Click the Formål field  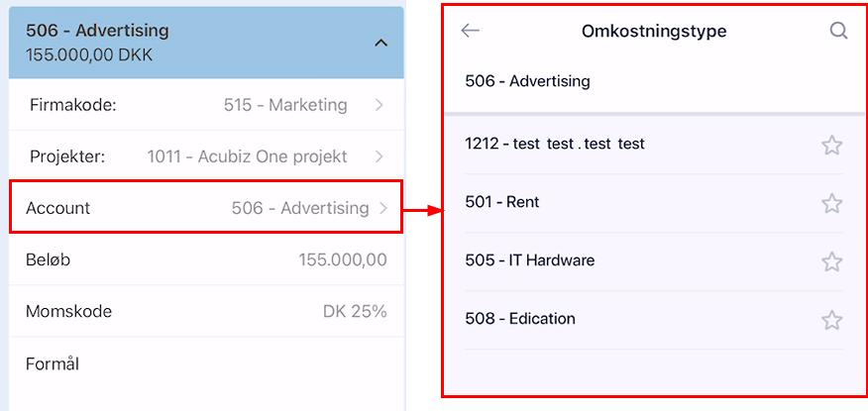(x=206, y=364)
